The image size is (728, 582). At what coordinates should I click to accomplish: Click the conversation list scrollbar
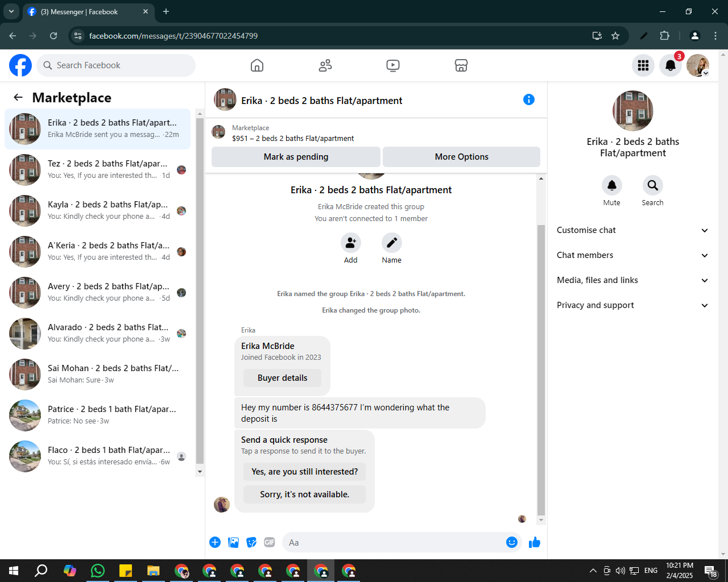[200, 291]
